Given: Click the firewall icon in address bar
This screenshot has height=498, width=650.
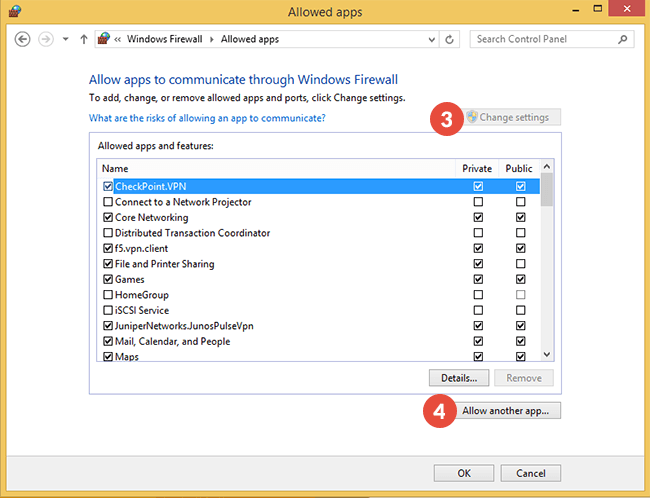Looking at the screenshot, I should tap(104, 39).
